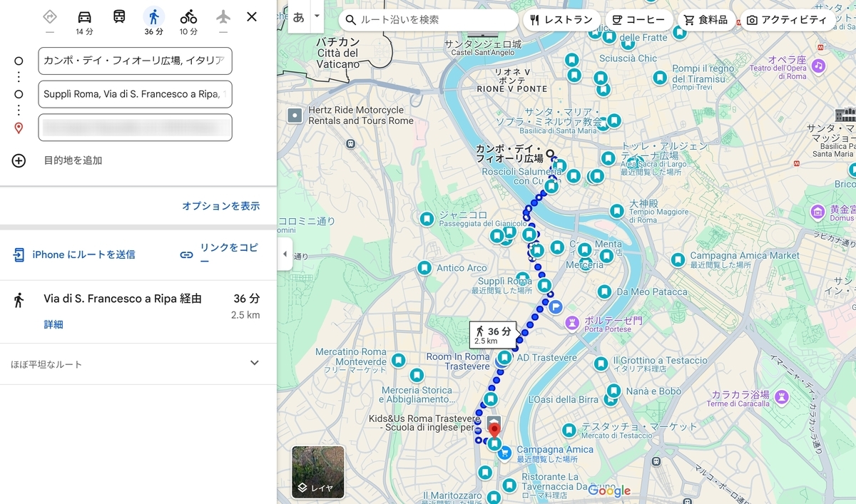Open the Nanà e Bobò marker

613,391
